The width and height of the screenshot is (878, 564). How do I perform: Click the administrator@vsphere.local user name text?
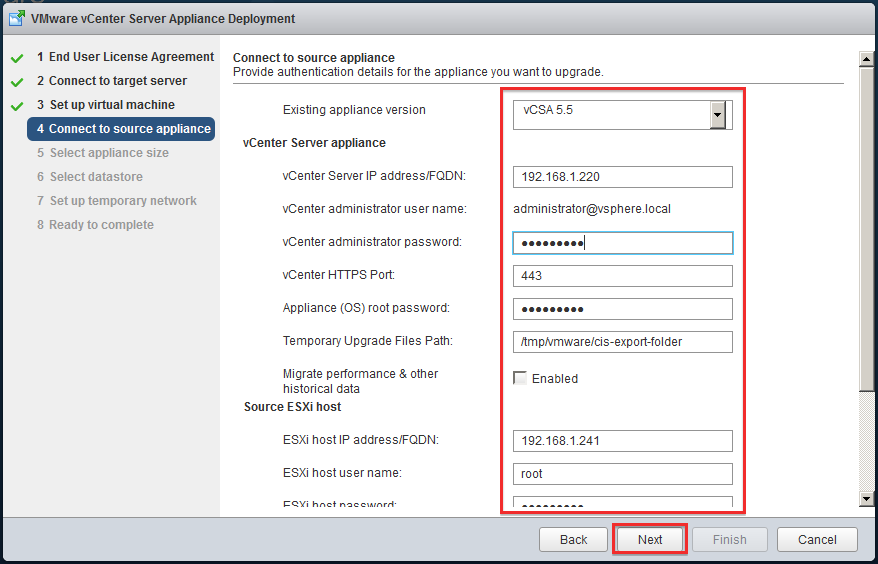tap(592, 209)
